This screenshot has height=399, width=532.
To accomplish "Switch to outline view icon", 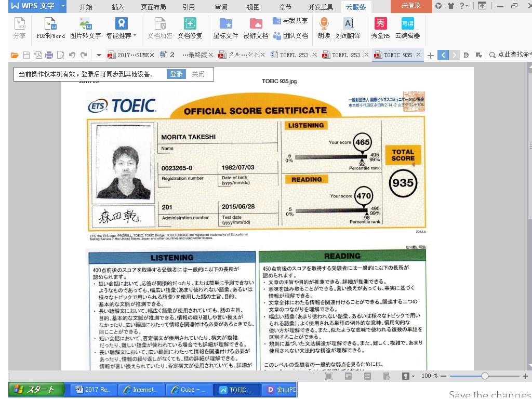I will (367, 376).
